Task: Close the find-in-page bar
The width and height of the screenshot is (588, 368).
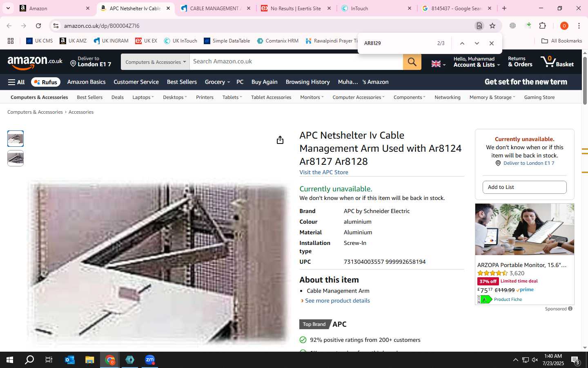Action: click(x=492, y=43)
